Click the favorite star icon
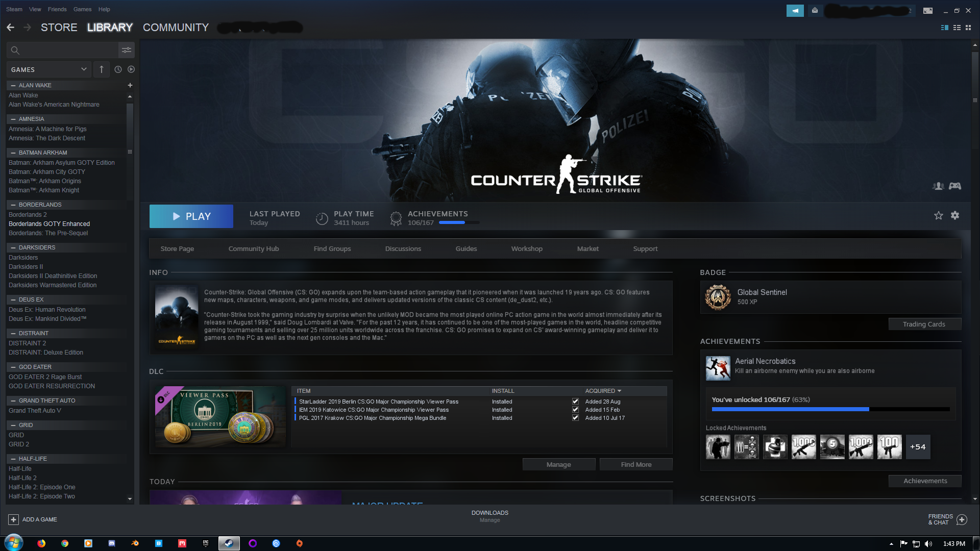The height and width of the screenshot is (551, 980). tap(938, 215)
